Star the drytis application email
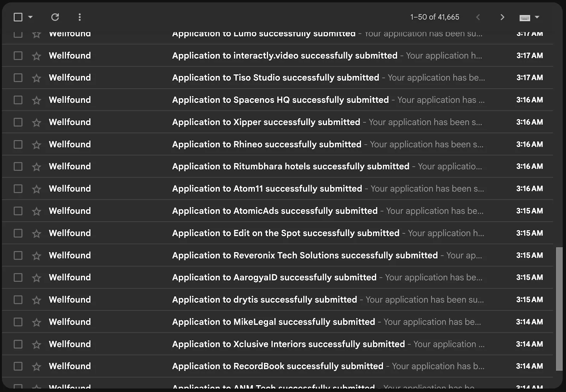This screenshot has height=392, width=566. (36, 300)
